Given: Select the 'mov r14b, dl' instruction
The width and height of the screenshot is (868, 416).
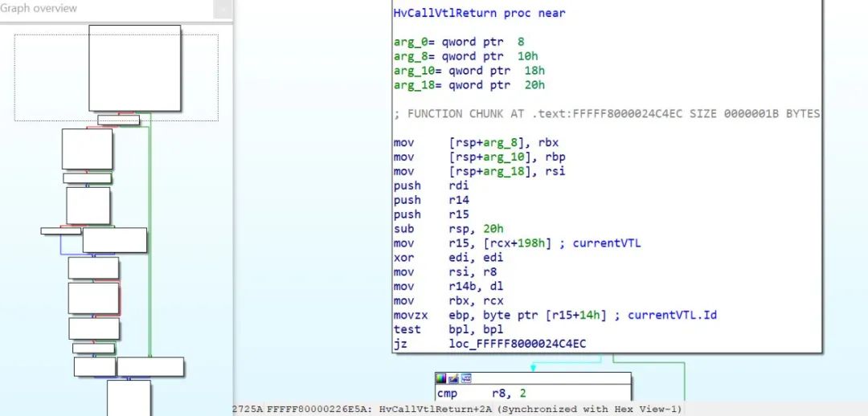Looking at the screenshot, I should click(x=448, y=287).
